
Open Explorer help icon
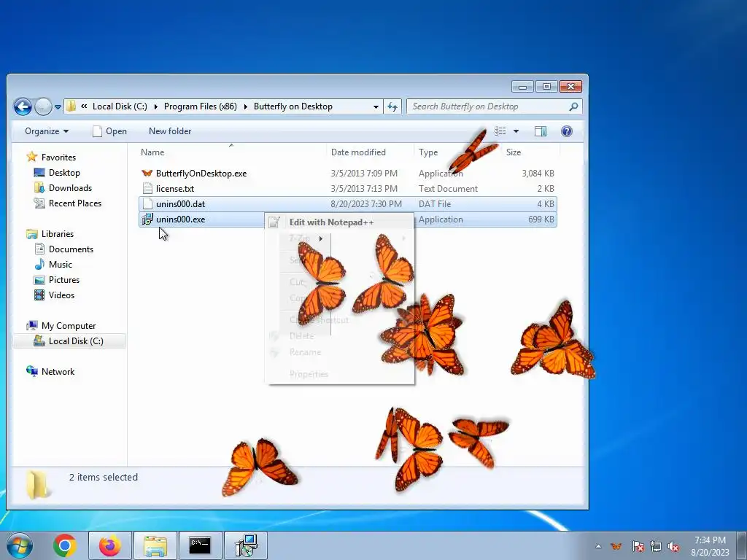(566, 131)
